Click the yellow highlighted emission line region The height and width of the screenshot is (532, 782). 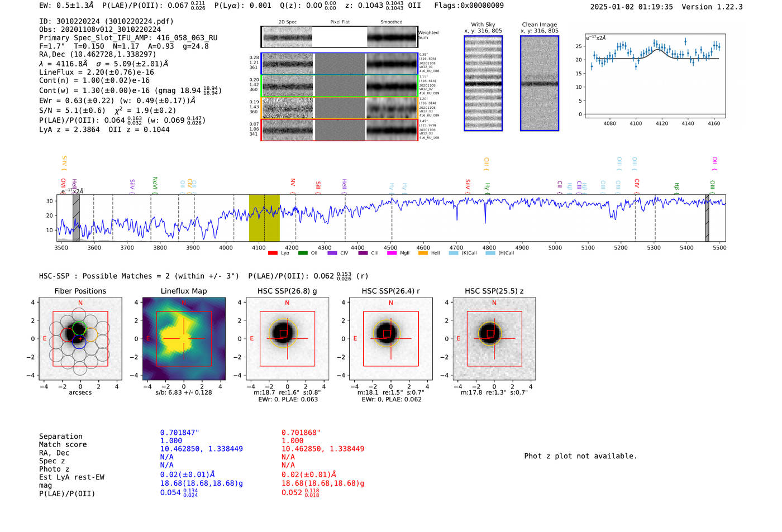[x=264, y=218]
